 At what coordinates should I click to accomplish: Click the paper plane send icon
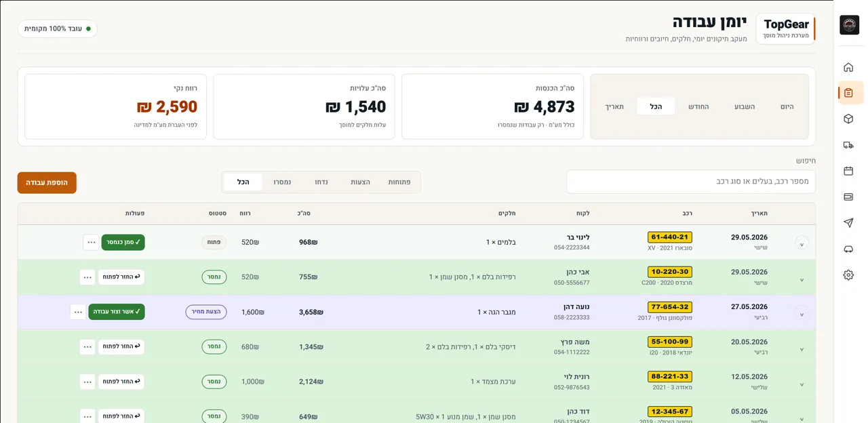(x=848, y=223)
